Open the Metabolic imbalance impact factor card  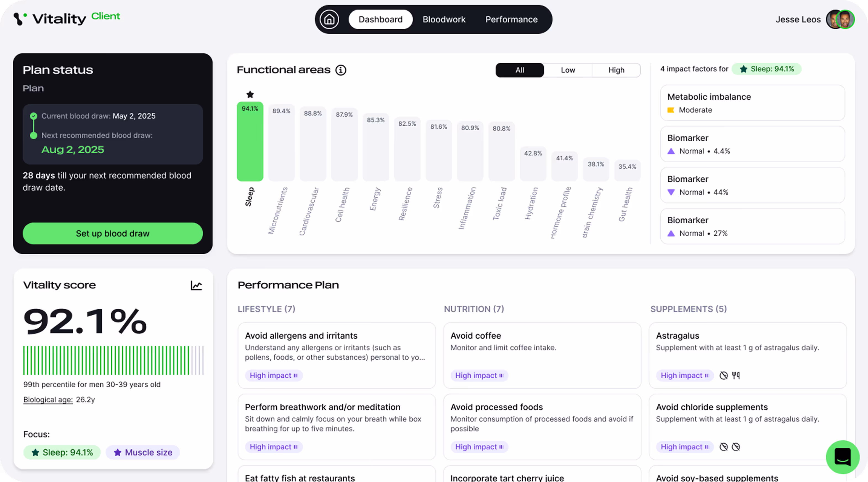[x=752, y=103]
